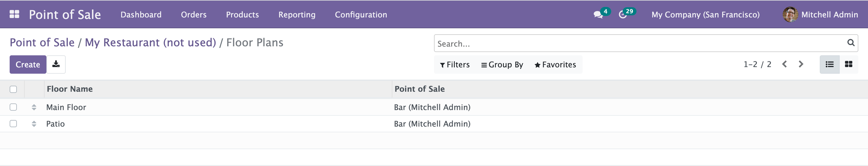The width and height of the screenshot is (868, 166).
Task: Open the apps grid home menu
Action: [14, 14]
